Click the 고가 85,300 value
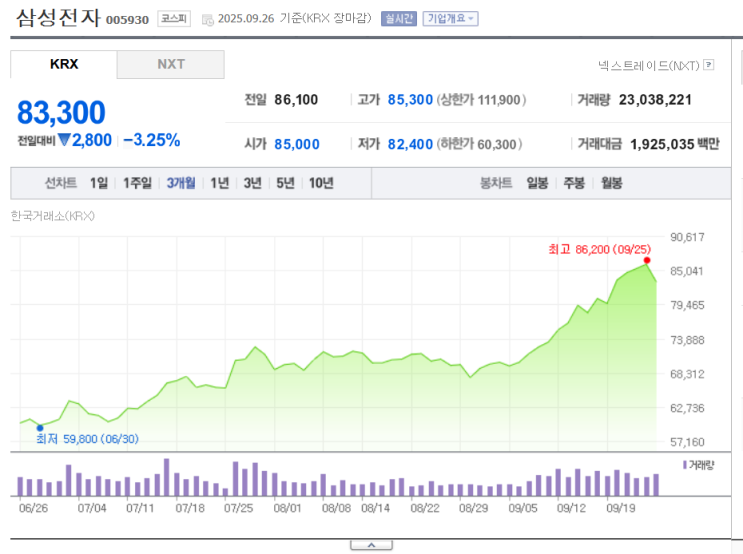743x554 pixels. [410, 100]
